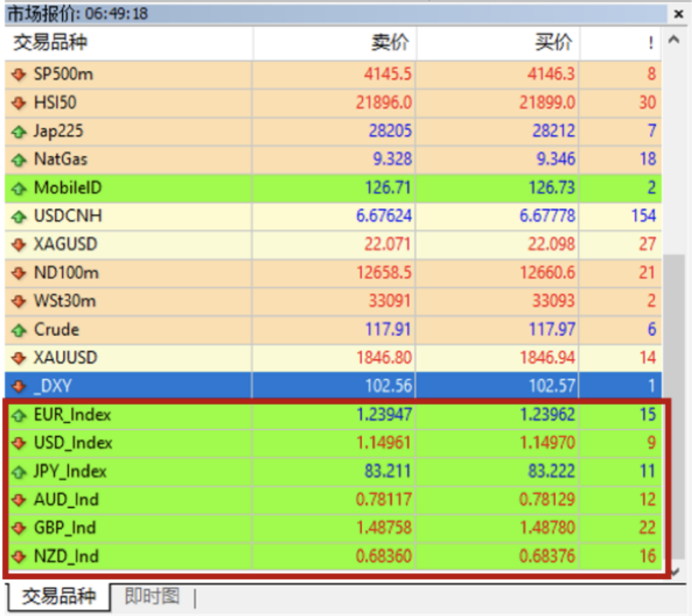
Task: Click the HSI50 ask price 21899.0
Action: tap(547, 102)
